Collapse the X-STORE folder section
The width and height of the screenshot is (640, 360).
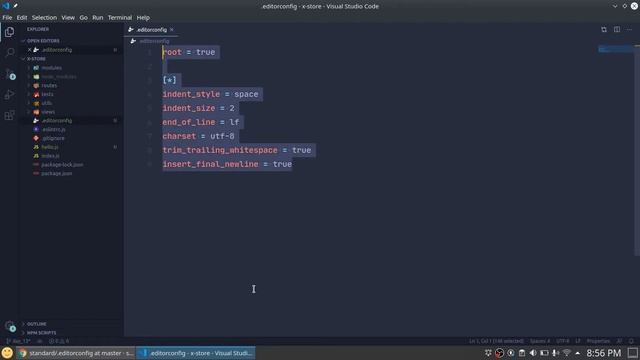pyautogui.click(x=36, y=59)
